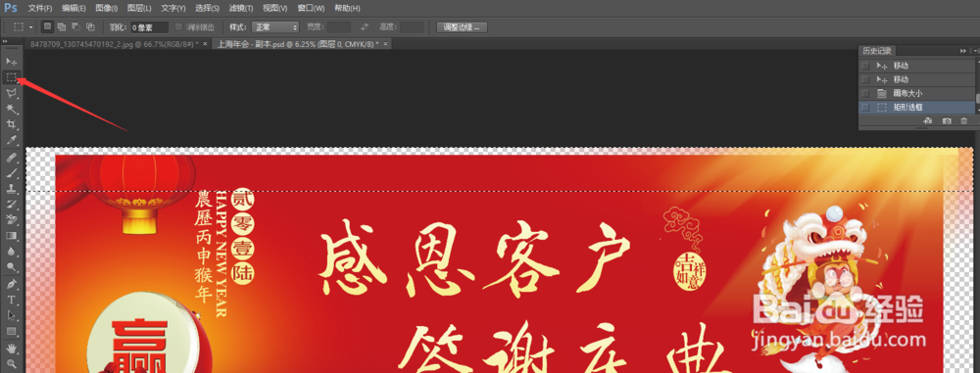Switch to 8478709_130745470192_2.jpg document tab

[115, 44]
